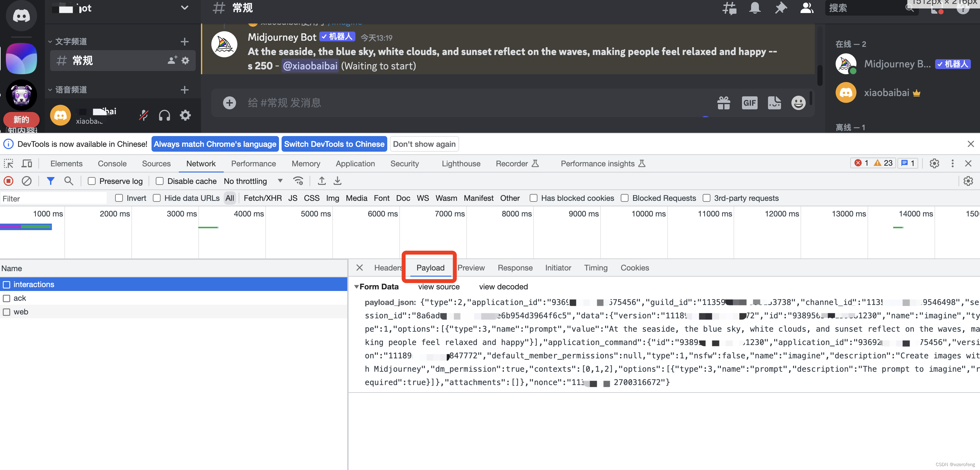Open DevTools settings gear
The image size is (980, 470).
coord(934,164)
